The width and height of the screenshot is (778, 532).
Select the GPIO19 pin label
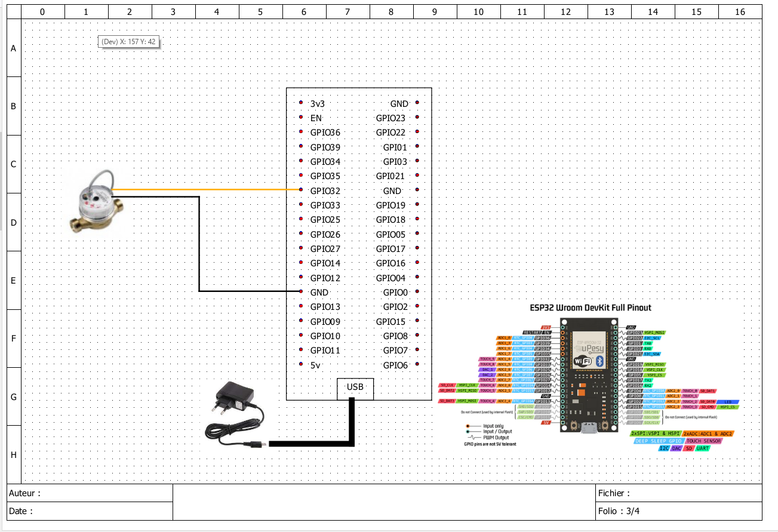point(390,205)
